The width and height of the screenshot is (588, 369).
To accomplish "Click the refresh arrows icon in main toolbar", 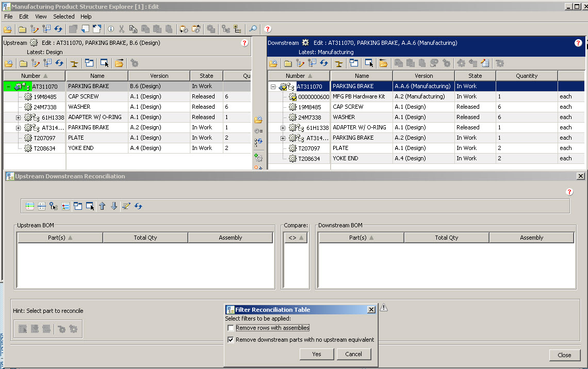I will coord(58,29).
